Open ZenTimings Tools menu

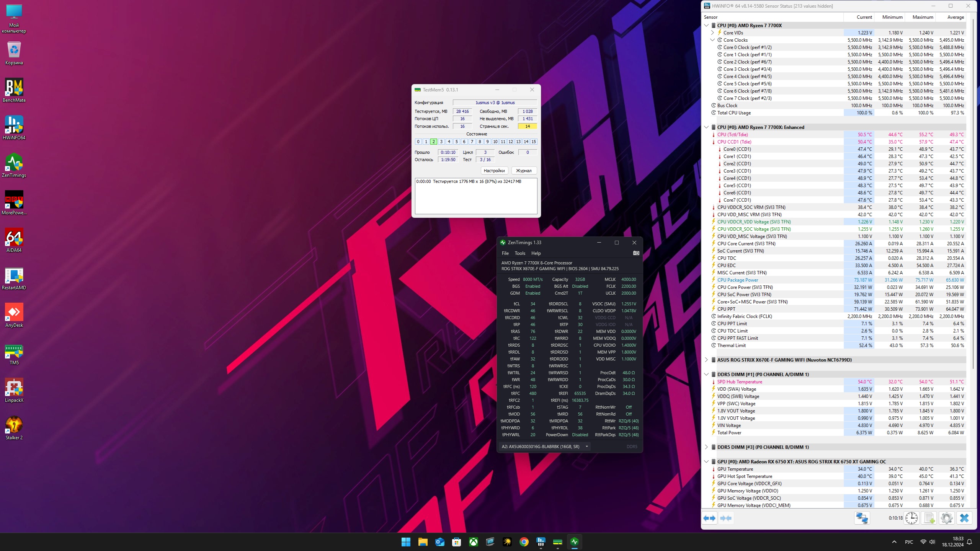click(520, 253)
